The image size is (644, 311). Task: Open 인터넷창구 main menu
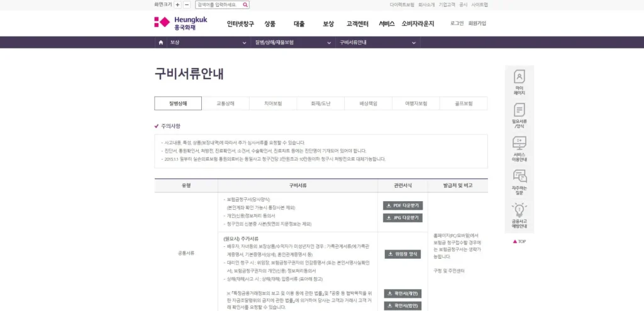click(x=240, y=24)
